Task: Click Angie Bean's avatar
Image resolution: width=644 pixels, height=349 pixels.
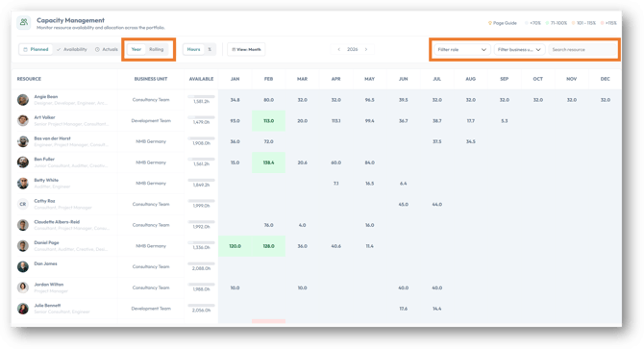Action: (23, 100)
